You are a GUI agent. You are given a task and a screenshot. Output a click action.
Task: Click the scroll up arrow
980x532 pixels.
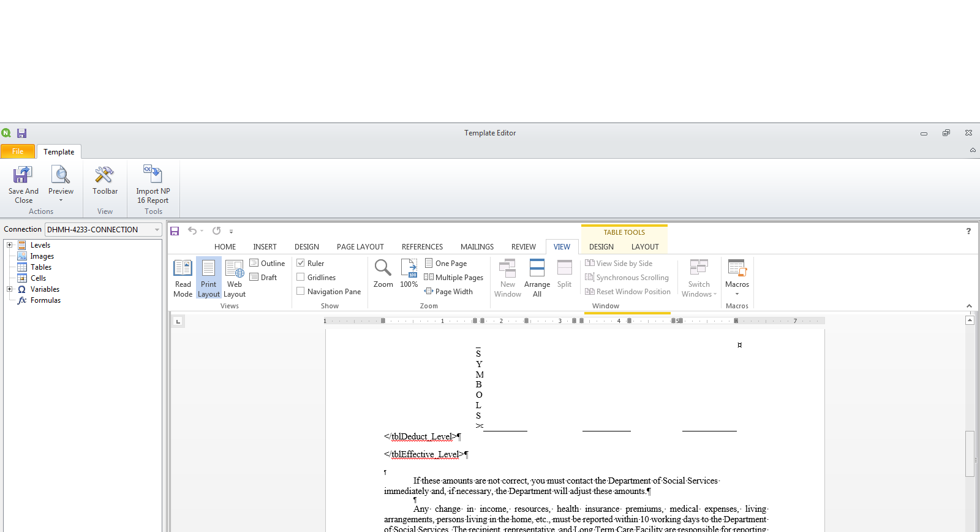point(970,321)
